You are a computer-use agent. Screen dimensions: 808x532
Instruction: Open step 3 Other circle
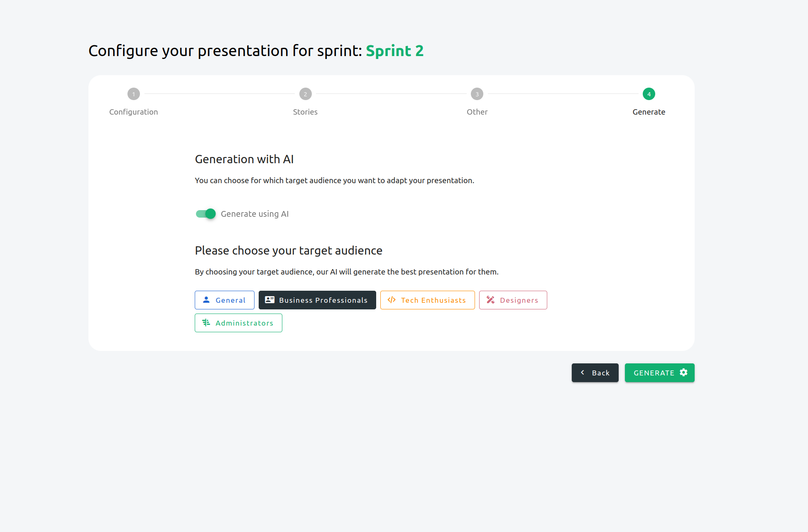tap(477, 94)
